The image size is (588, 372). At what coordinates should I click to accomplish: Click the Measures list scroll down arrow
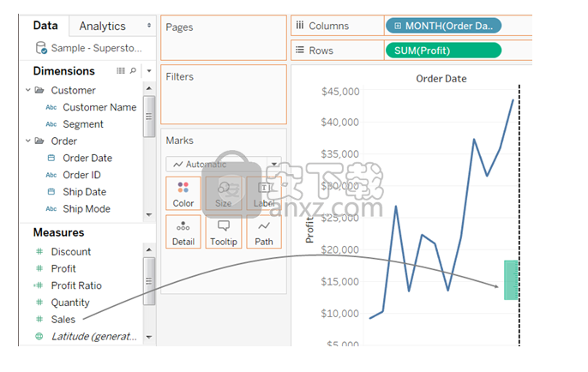click(x=149, y=337)
